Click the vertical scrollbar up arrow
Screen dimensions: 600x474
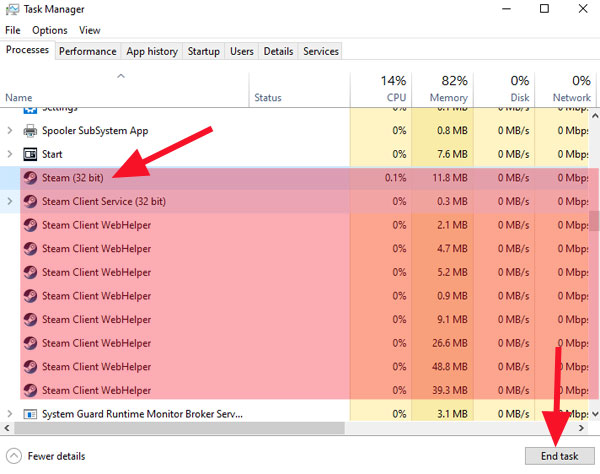coord(595,116)
